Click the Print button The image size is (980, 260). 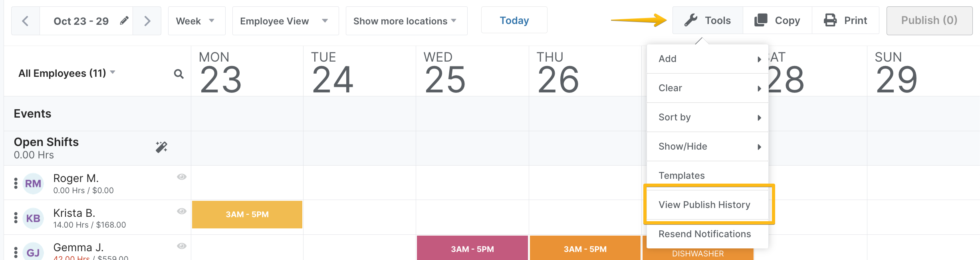(845, 20)
